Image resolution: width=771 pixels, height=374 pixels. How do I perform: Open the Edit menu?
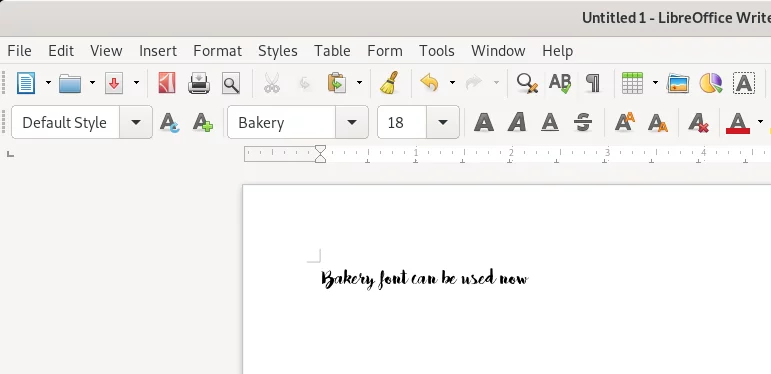point(61,51)
